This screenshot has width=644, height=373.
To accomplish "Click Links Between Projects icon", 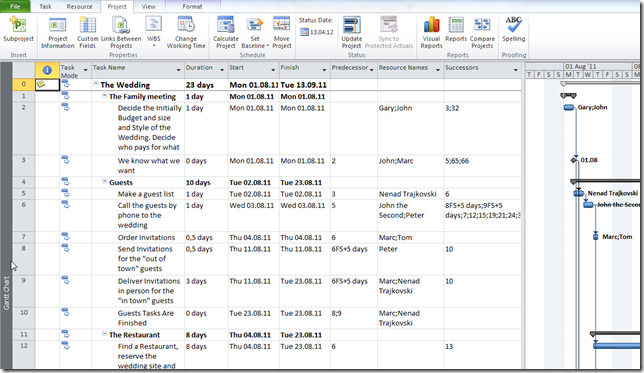I will [121, 25].
